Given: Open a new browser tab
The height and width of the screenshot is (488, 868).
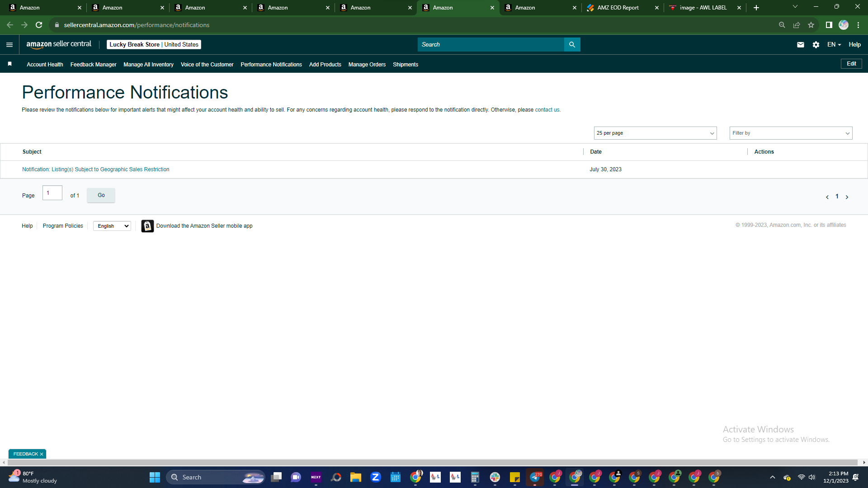Looking at the screenshot, I should tap(756, 8).
